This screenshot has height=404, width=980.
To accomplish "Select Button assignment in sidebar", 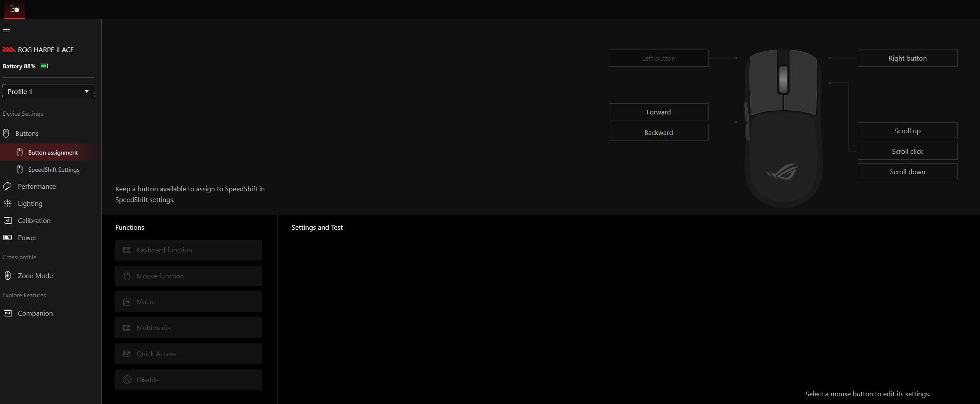I will pyautogui.click(x=53, y=152).
